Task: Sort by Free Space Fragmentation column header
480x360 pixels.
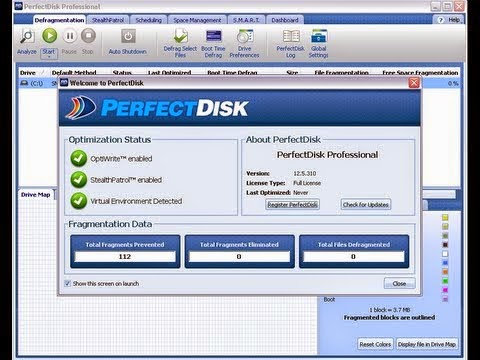Action: [x=420, y=73]
